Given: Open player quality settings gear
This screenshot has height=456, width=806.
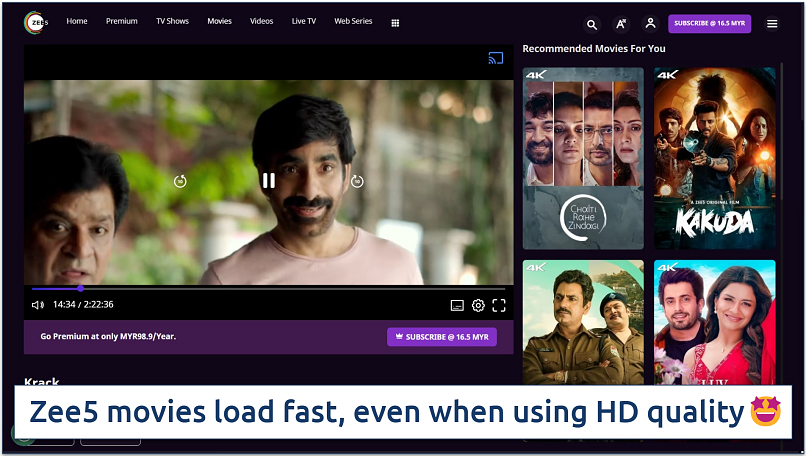Looking at the screenshot, I should 478,305.
